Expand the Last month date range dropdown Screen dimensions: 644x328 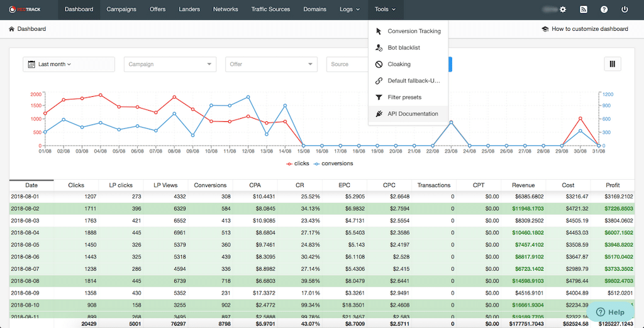click(x=55, y=64)
